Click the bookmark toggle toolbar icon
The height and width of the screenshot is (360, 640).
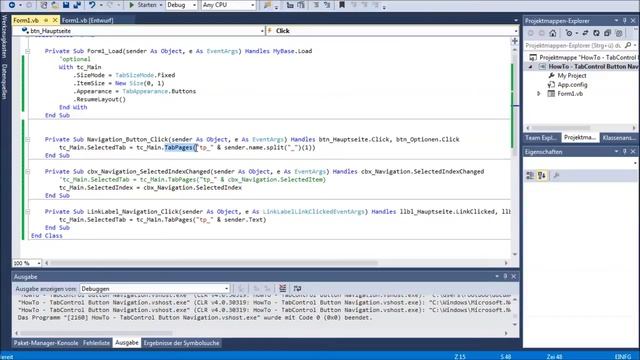coord(342,5)
